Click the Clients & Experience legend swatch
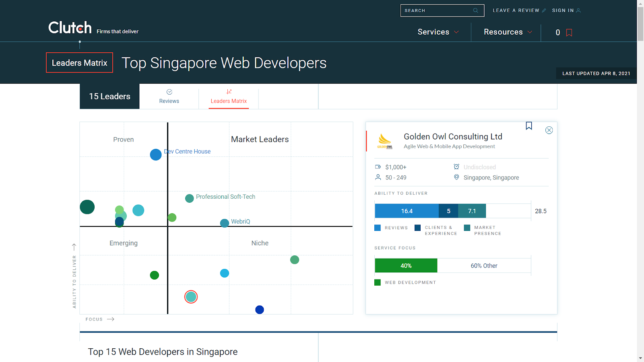The width and height of the screenshot is (644, 362). point(418,228)
